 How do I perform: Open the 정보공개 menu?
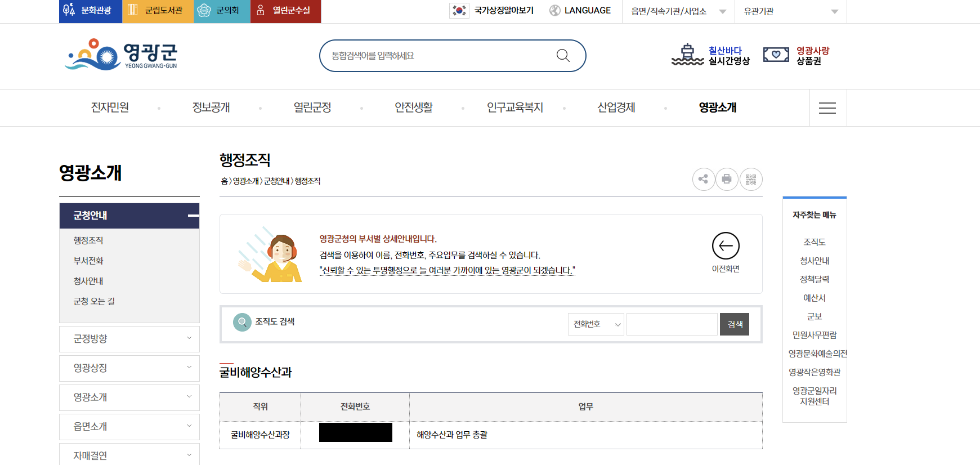point(211,108)
